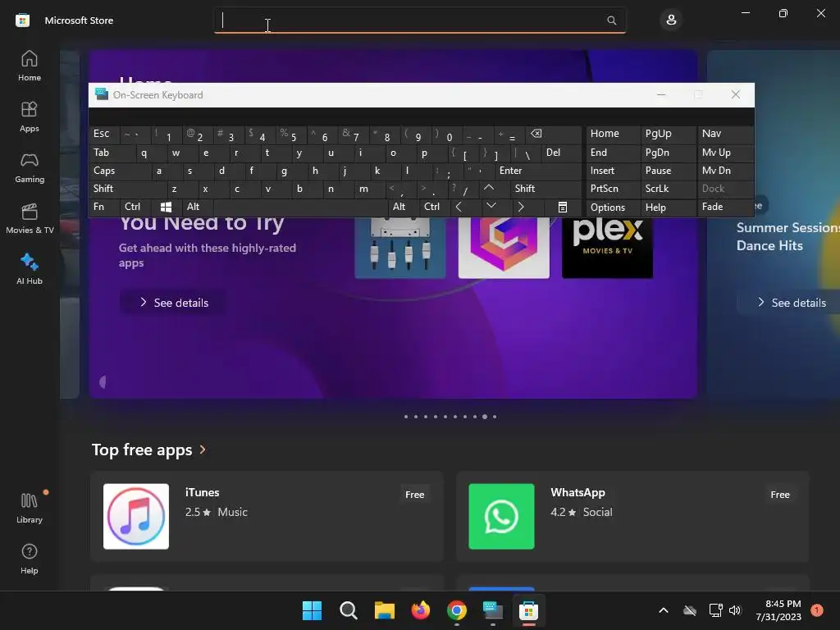840x630 pixels.
Task: Open the WhatsApp app card
Action: point(632,517)
